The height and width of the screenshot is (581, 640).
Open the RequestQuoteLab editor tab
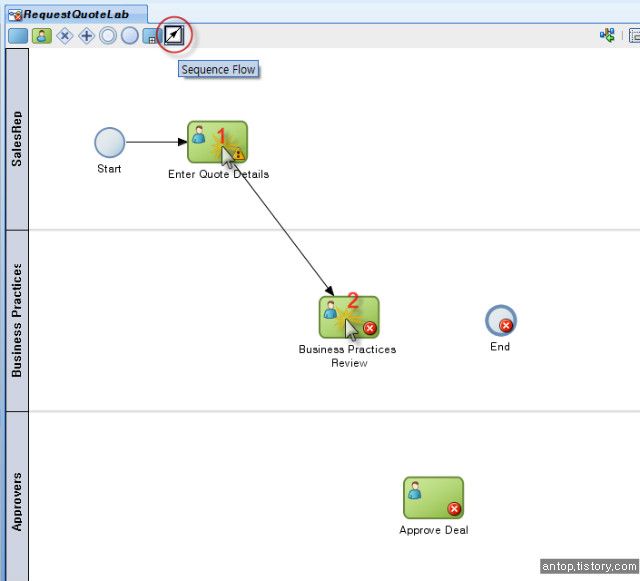point(78,14)
